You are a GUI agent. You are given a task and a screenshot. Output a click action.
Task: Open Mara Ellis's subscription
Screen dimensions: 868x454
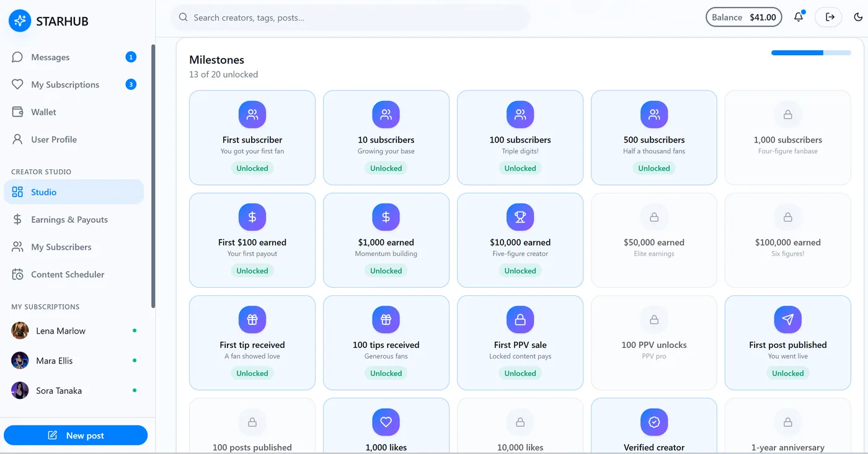74,360
